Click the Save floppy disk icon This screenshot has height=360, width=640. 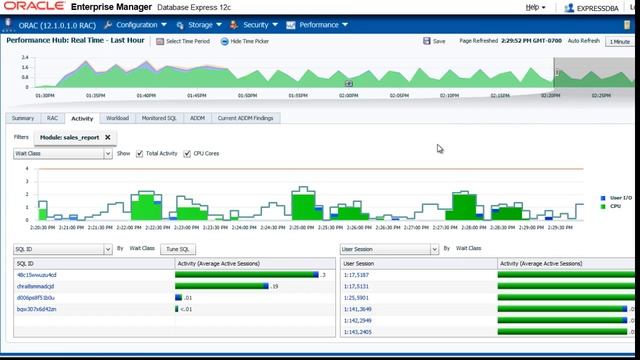(x=427, y=41)
